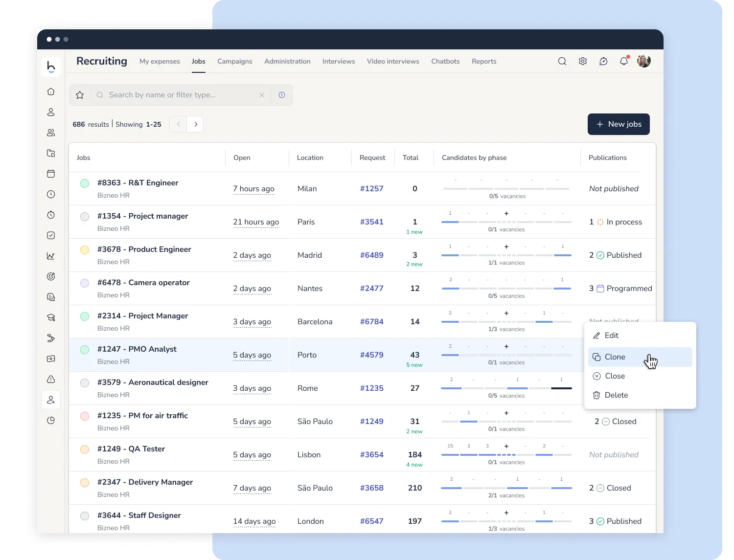The image size is (734, 560).
Task: Open the calendar sidebar icon
Action: (51, 174)
